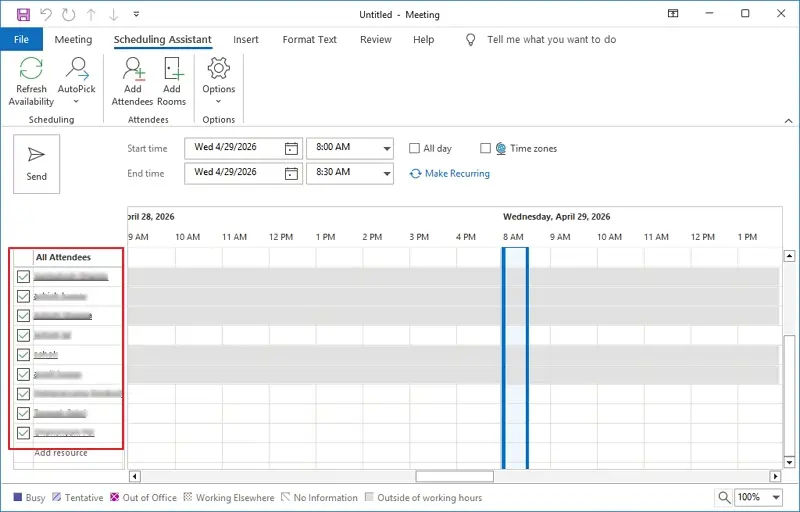Click the Make Recurring circular arrows icon
Image resolution: width=800 pixels, height=512 pixels.
pos(415,174)
